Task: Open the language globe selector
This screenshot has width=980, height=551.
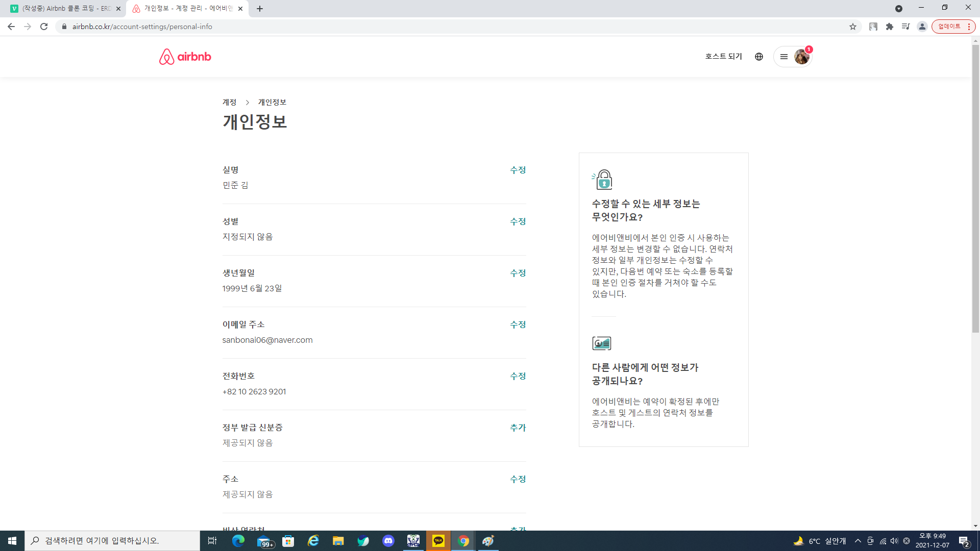Action: [x=759, y=57]
